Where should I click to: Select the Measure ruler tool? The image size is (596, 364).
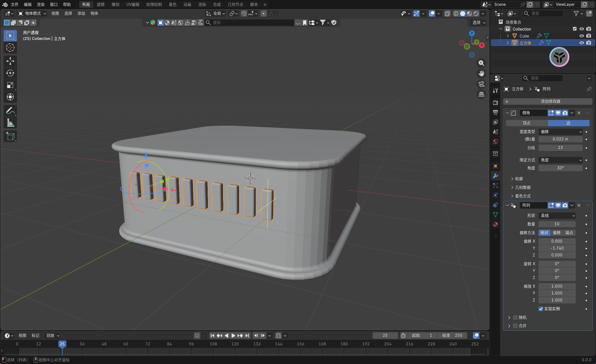[x=10, y=123]
